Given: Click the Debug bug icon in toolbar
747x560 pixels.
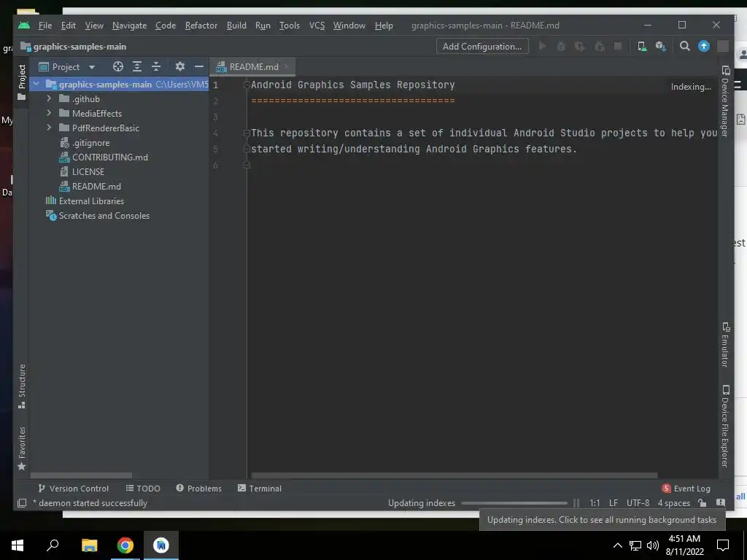Looking at the screenshot, I should pos(561,46).
